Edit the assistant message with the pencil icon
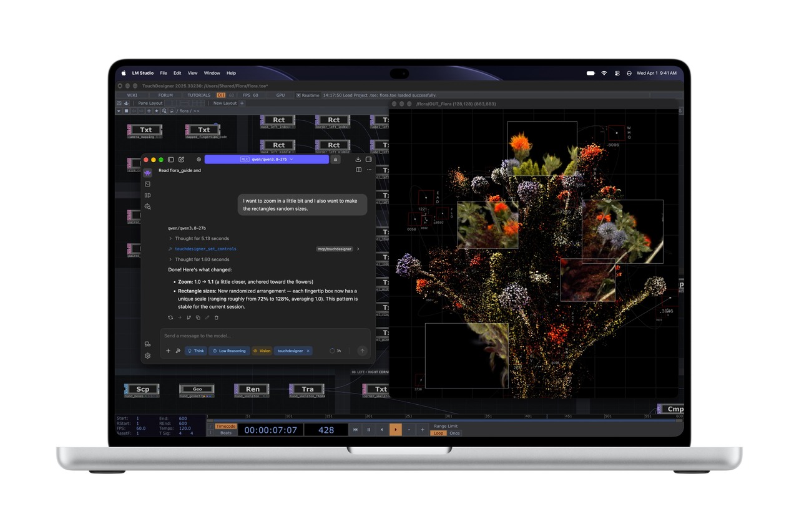The image size is (799, 532). point(207,317)
